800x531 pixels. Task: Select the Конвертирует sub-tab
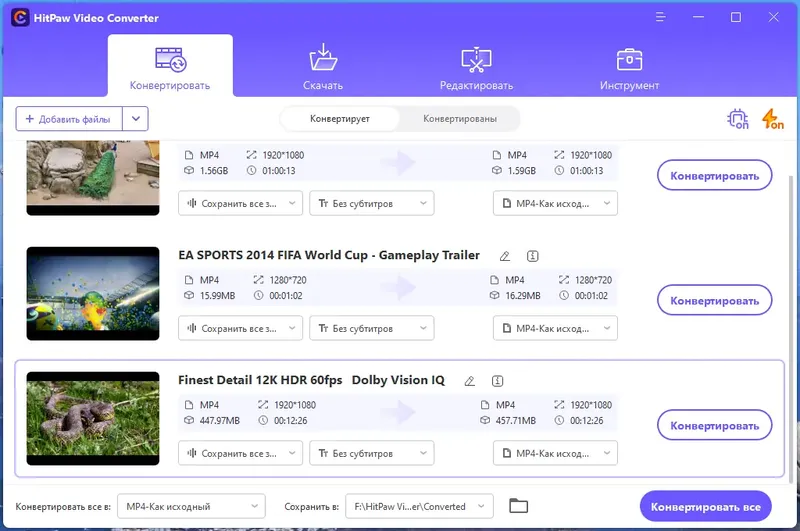(x=340, y=119)
